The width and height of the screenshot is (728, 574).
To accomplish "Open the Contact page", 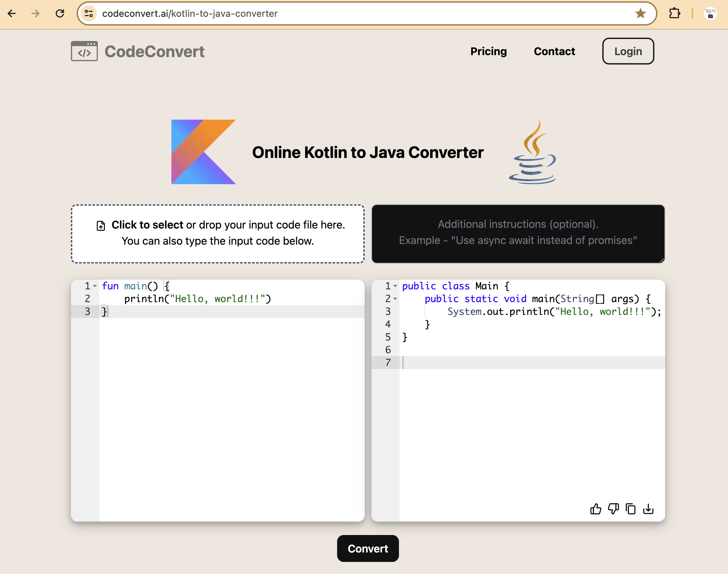I will point(554,51).
